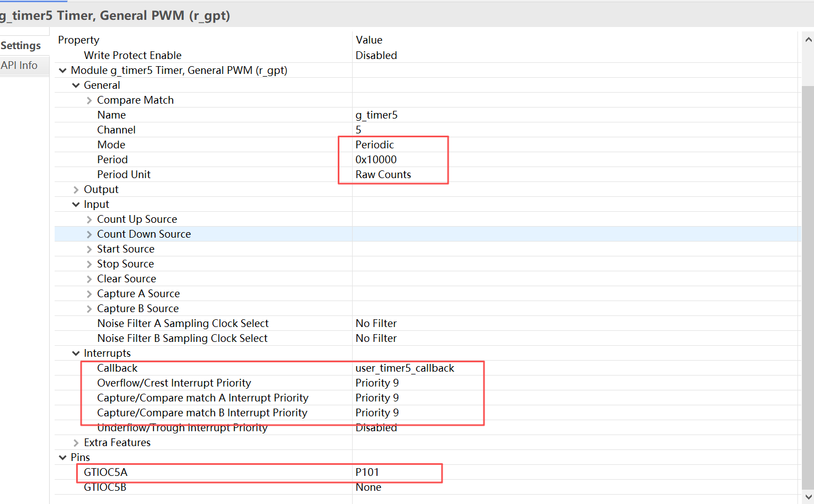Open Underflow/Trough Interrupt Priority value Disabled
Image resolution: width=814 pixels, height=504 pixels.
[376, 427]
